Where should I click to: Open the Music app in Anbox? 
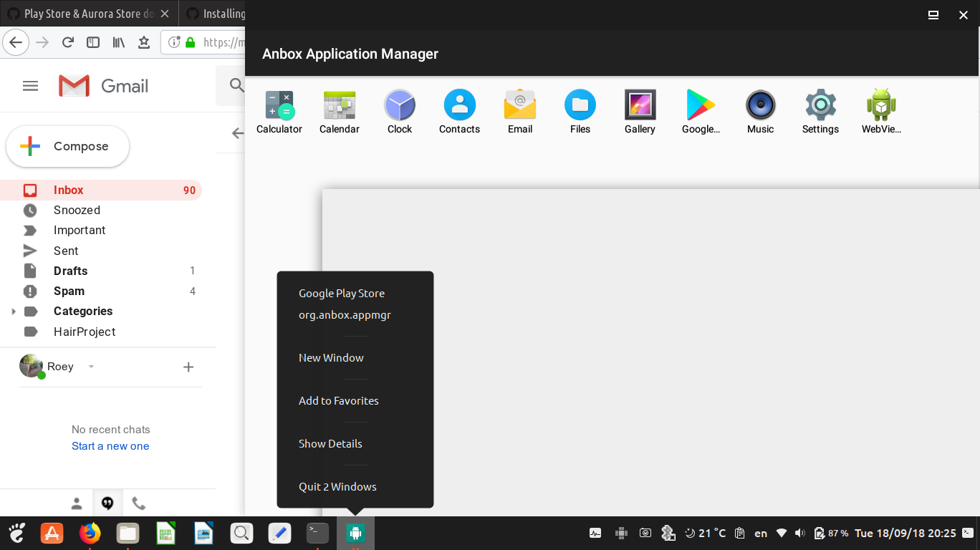click(x=761, y=112)
